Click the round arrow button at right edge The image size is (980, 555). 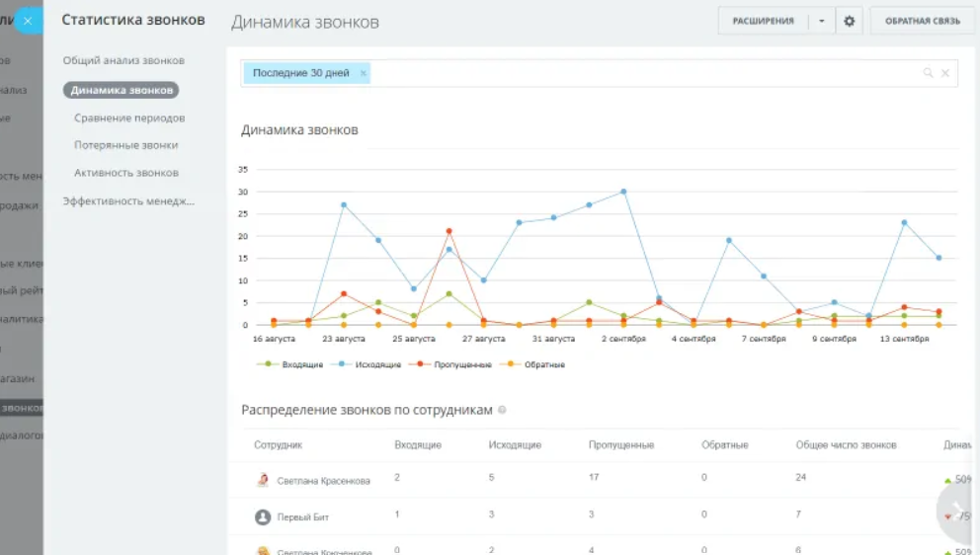click(957, 509)
